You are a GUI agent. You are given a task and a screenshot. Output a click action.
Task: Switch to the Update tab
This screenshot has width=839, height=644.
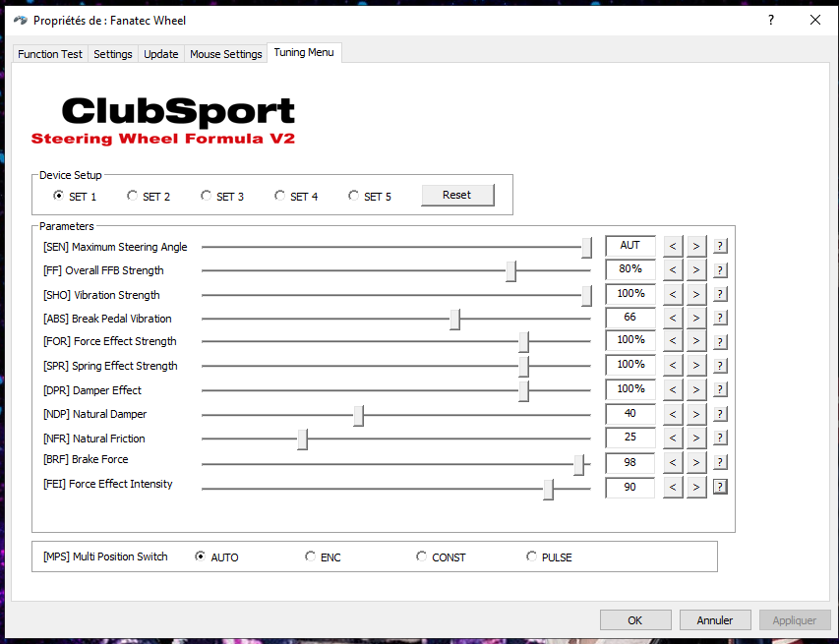[161, 54]
